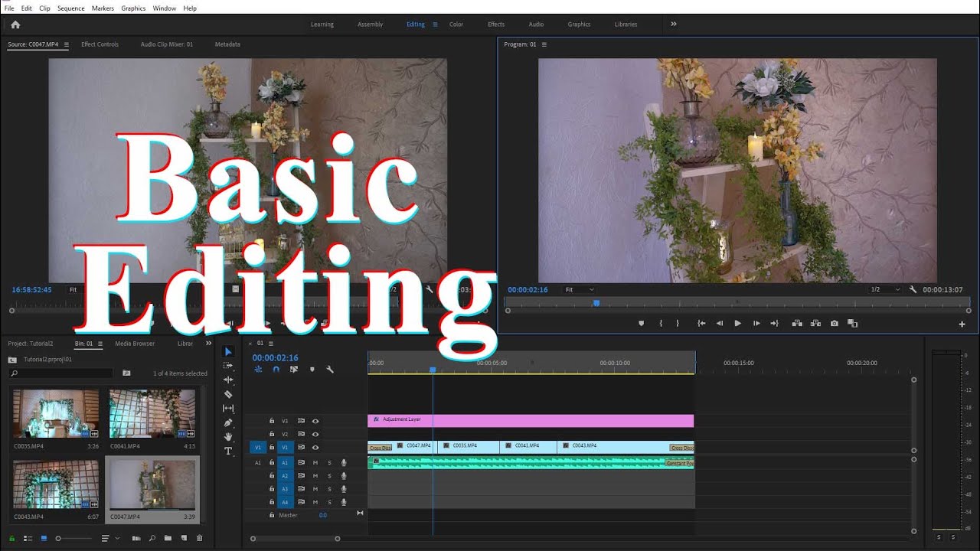Toggle lock on track V2
The height and width of the screenshot is (551, 980).
click(271, 434)
